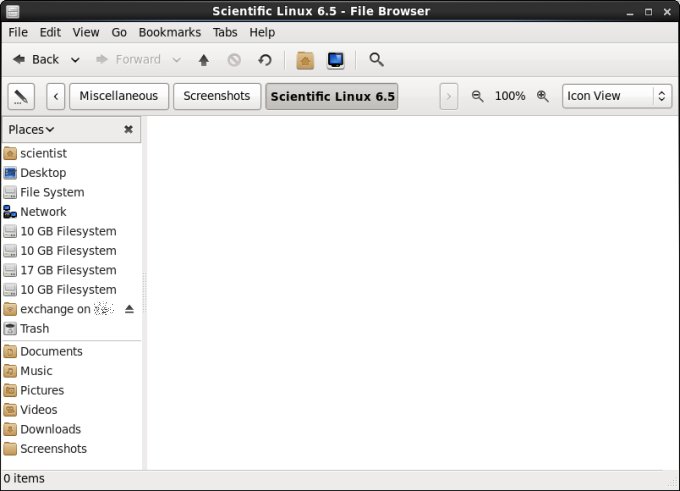The width and height of the screenshot is (680, 491).
Task: Open the Computer toolbar icon
Action: pyautogui.click(x=336, y=60)
